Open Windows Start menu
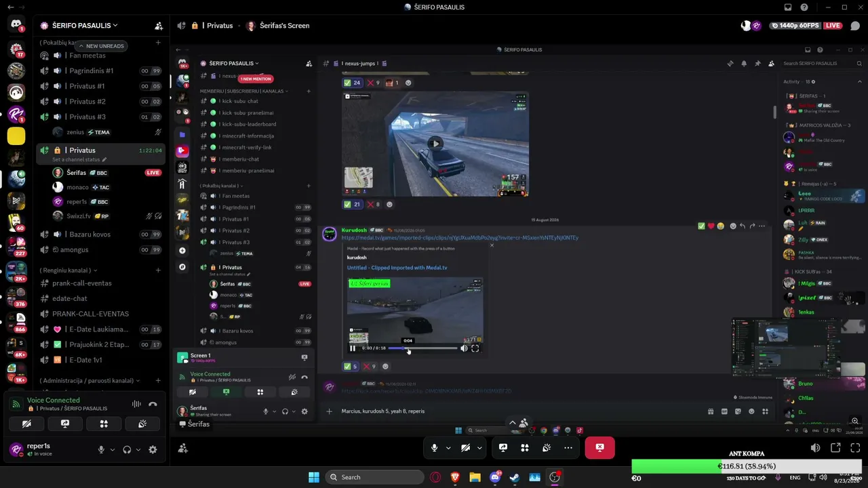The width and height of the screenshot is (868, 488). 314,477
